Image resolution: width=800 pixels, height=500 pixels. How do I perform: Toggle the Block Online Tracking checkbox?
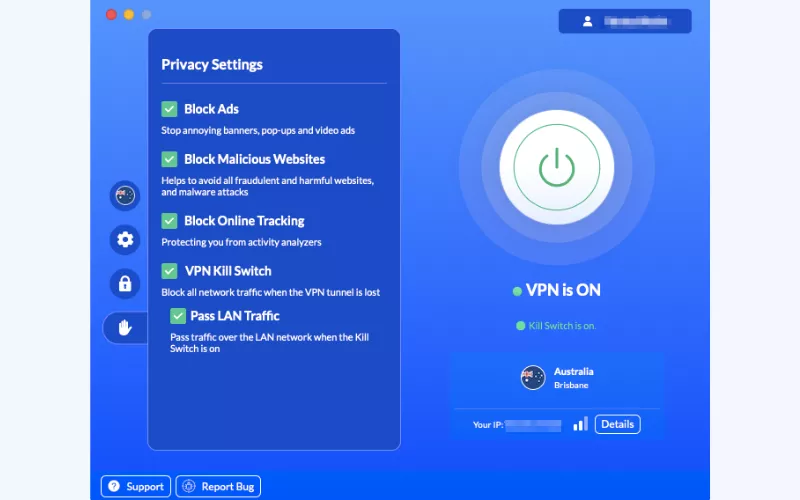(169, 221)
